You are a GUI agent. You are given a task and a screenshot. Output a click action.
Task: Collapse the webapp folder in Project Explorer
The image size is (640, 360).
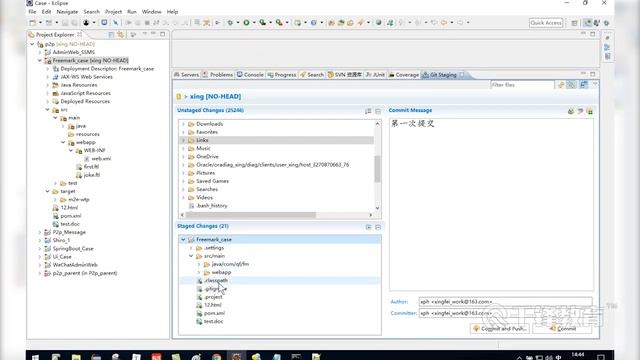(63, 142)
